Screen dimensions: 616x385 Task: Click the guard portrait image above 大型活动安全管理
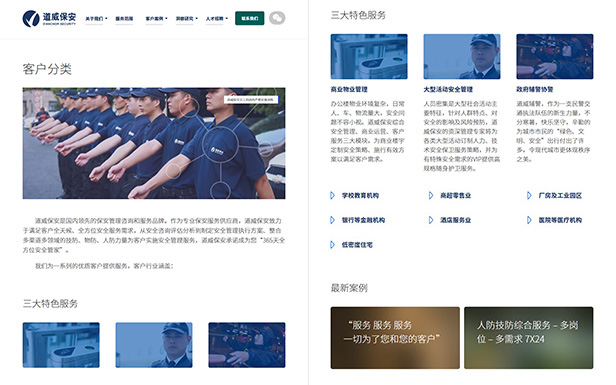[462, 57]
